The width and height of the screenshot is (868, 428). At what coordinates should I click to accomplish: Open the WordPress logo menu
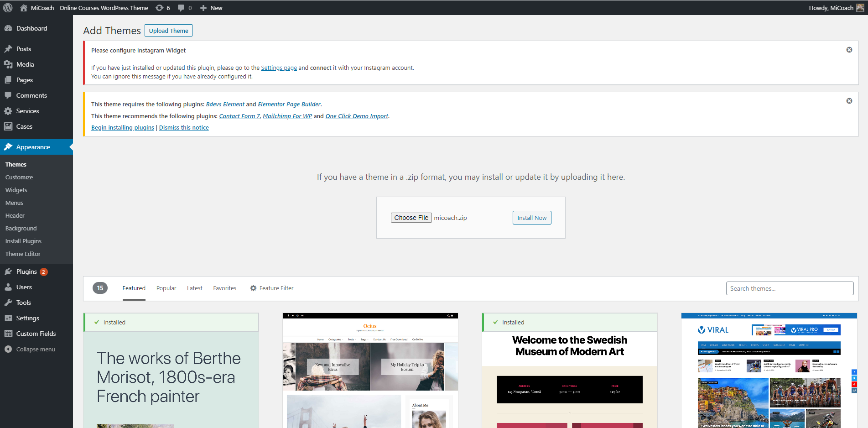(x=8, y=8)
